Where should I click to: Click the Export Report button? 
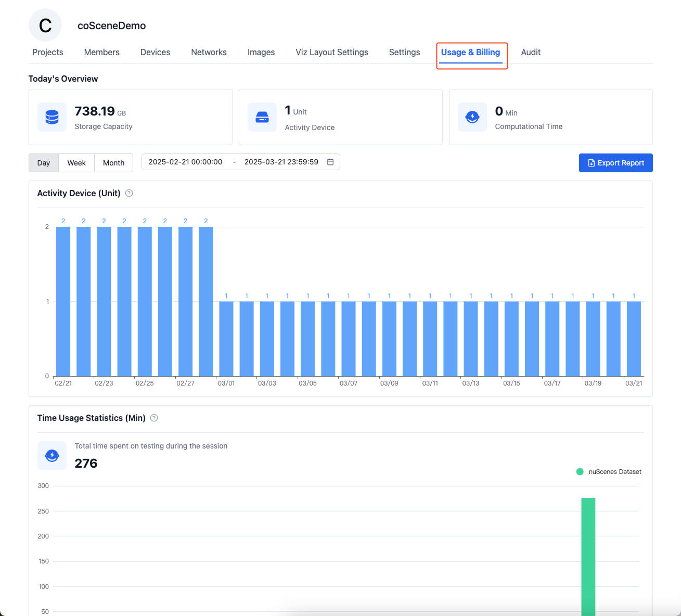pyautogui.click(x=616, y=163)
